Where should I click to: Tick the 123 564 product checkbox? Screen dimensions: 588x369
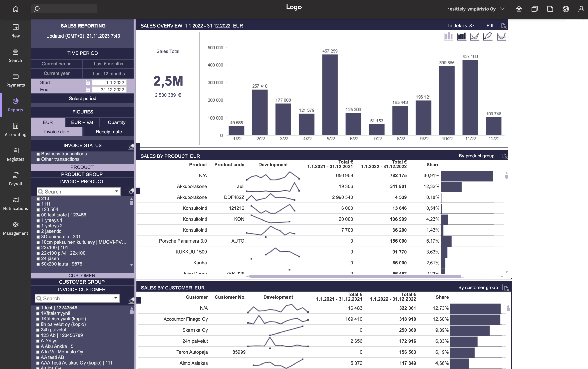(x=38, y=210)
